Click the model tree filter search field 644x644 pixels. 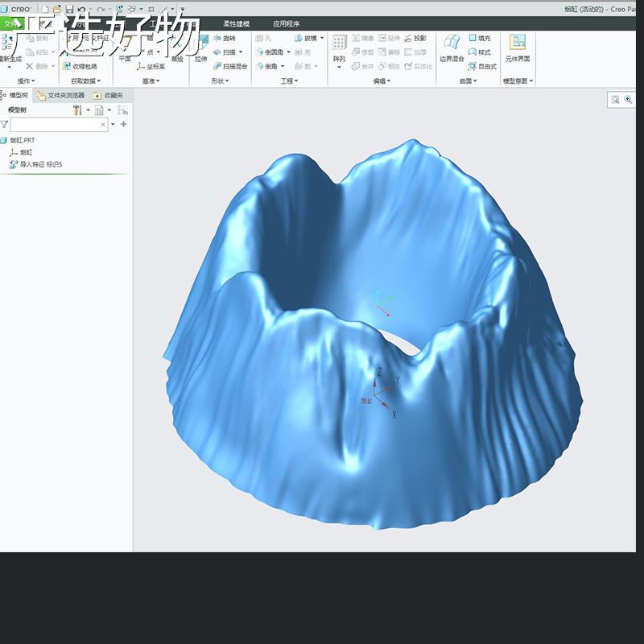point(59,125)
